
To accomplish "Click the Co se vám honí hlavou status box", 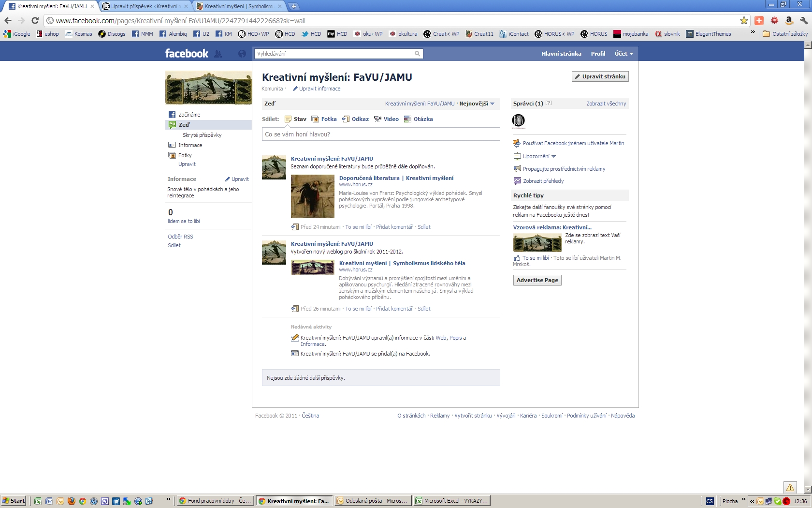I will 381,134.
